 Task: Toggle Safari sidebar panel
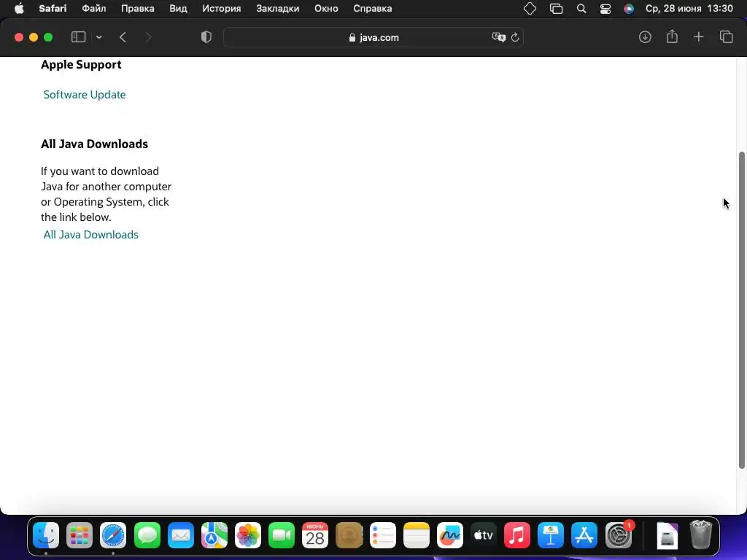[x=78, y=37]
